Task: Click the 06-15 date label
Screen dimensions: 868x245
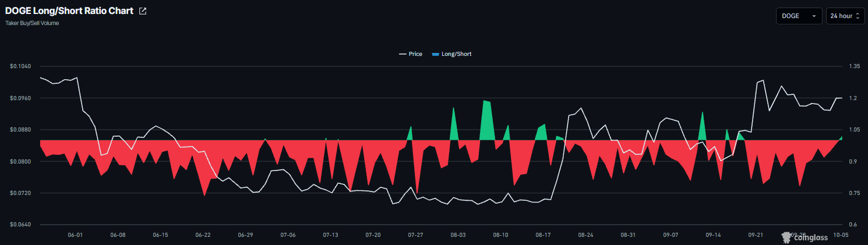Action: coord(160,235)
